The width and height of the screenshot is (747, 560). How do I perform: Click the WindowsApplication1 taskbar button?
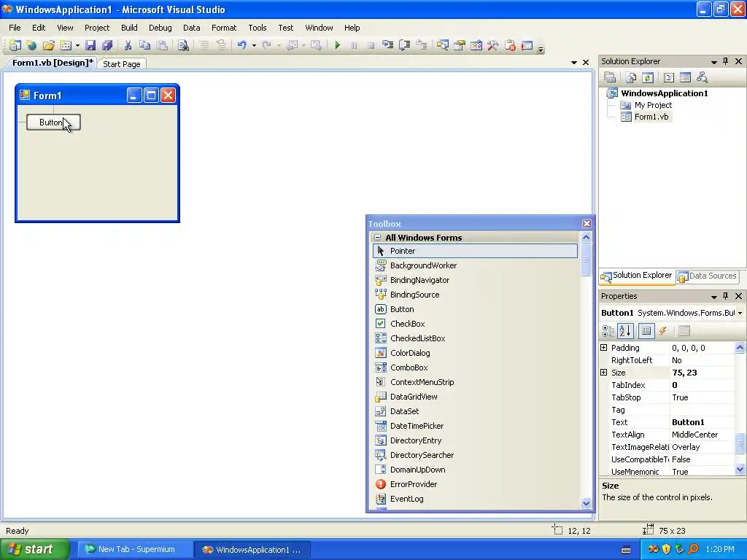click(x=252, y=550)
